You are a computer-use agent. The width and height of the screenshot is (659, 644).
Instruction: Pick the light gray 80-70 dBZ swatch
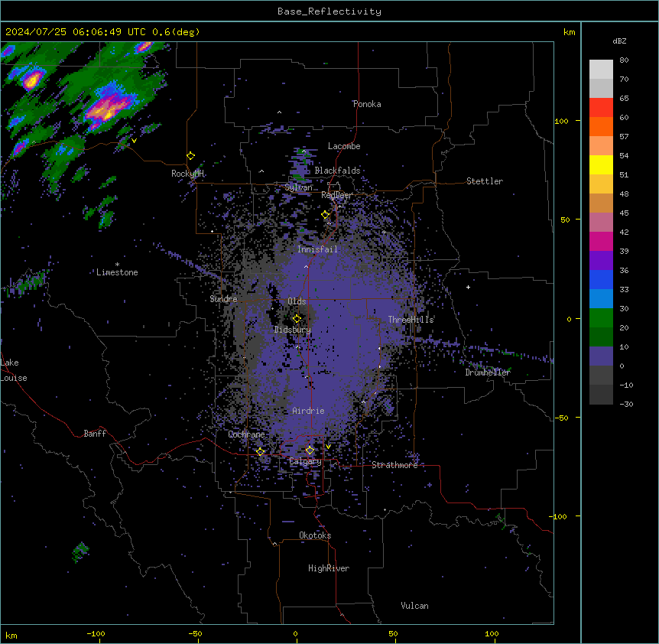pyautogui.click(x=601, y=70)
